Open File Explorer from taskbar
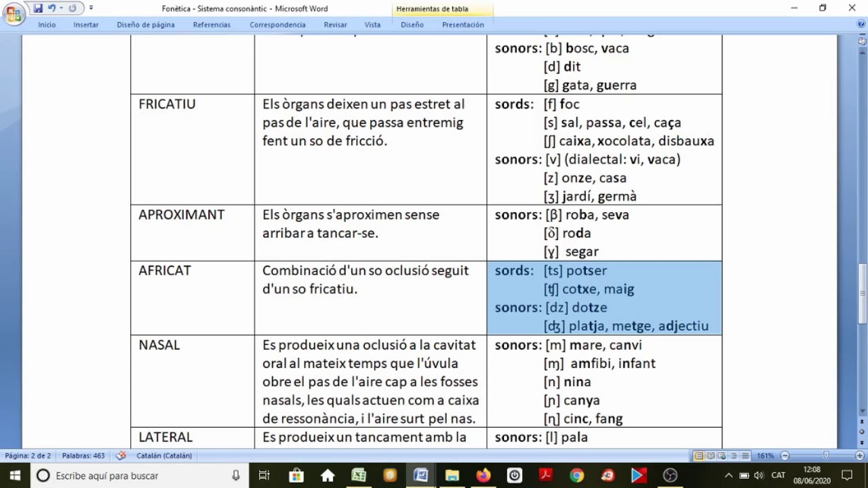868x488 pixels. coord(452,475)
